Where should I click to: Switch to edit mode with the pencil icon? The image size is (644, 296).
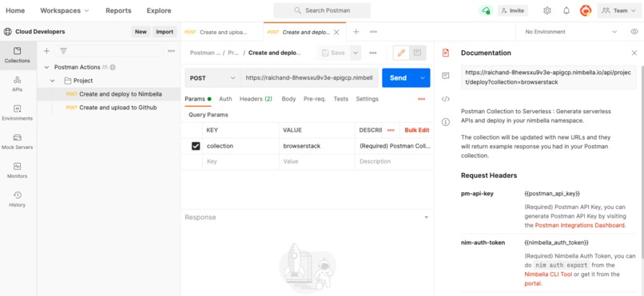[x=401, y=53]
